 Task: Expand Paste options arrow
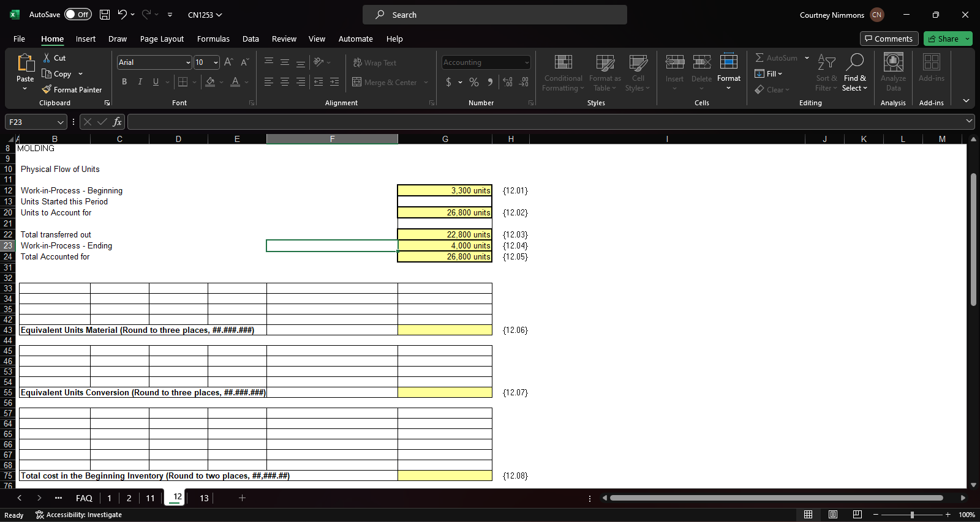(25, 89)
